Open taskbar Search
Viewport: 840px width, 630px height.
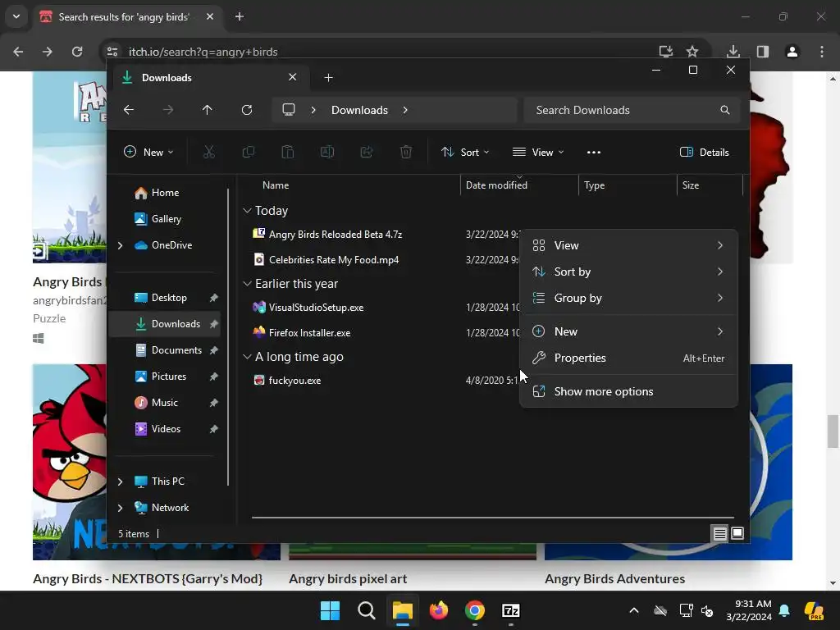coord(367,610)
